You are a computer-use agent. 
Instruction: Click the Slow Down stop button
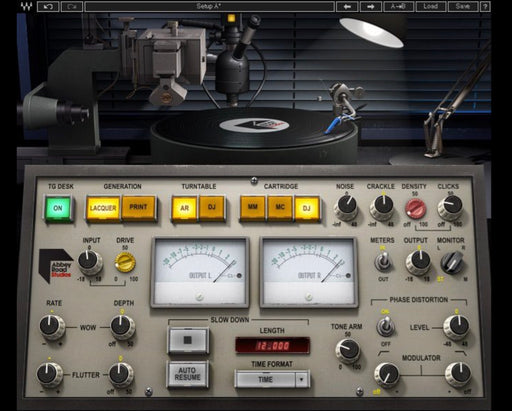click(x=188, y=340)
